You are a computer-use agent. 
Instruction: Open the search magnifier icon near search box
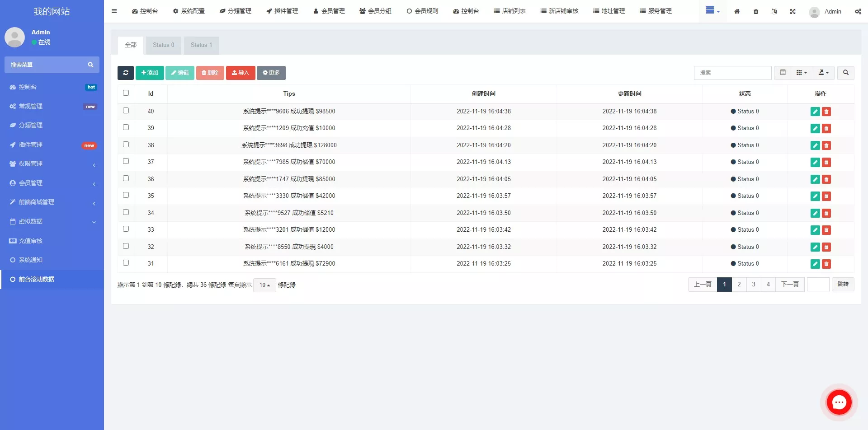tap(845, 73)
